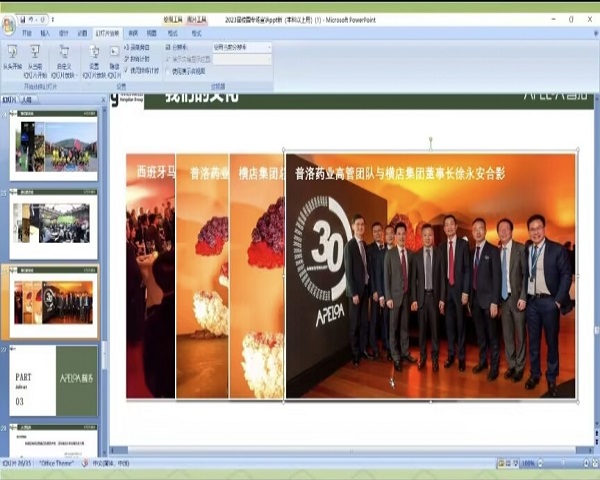The width and height of the screenshot is (600, 480).
Task: Fit slide to current window icon
Action: click(595, 464)
